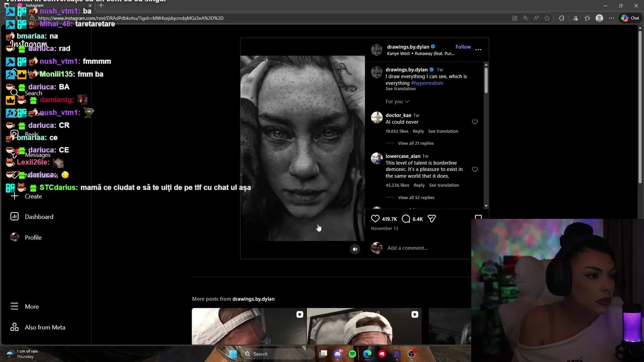The height and width of the screenshot is (362, 644).
Task: Open OBS Studio from taskbar
Action: pyautogui.click(x=412, y=354)
